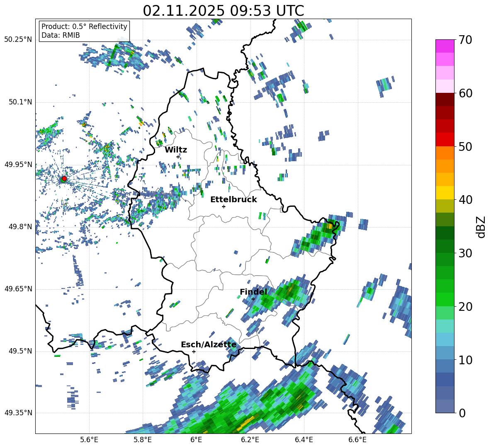Click the 6.4°E longitude label
The width and height of the screenshot is (491, 448).
pyautogui.click(x=304, y=440)
